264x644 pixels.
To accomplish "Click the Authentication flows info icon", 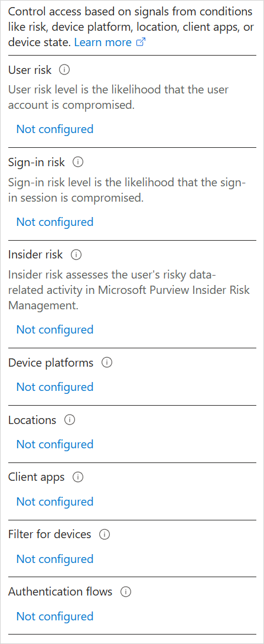I will click(125, 592).
